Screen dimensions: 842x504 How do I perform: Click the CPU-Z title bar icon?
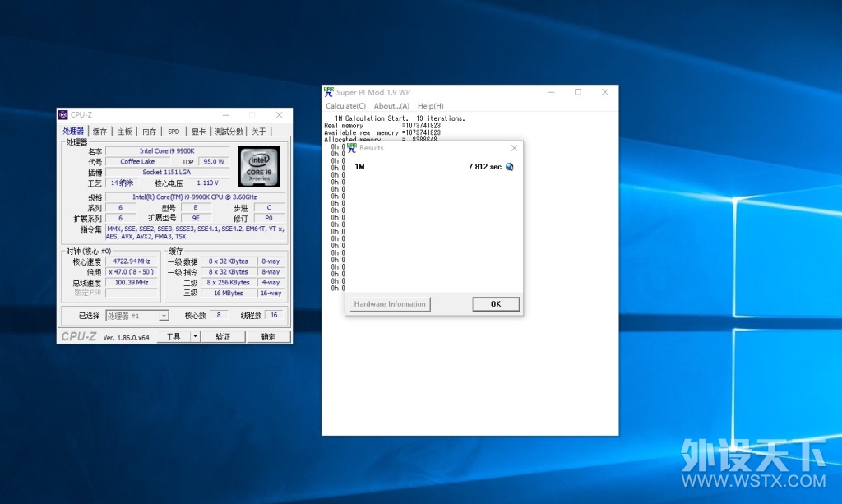pos(62,115)
